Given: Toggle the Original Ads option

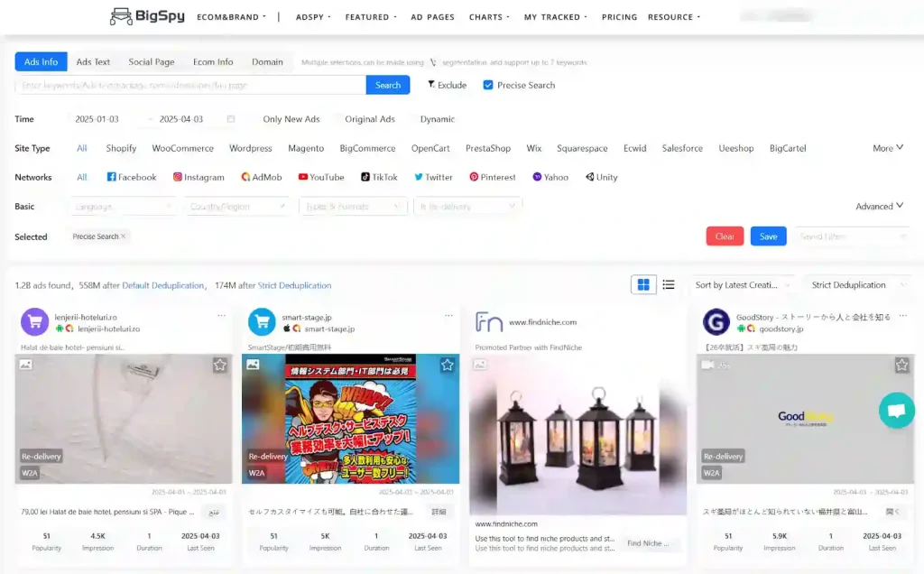Looking at the screenshot, I should coord(369,118).
